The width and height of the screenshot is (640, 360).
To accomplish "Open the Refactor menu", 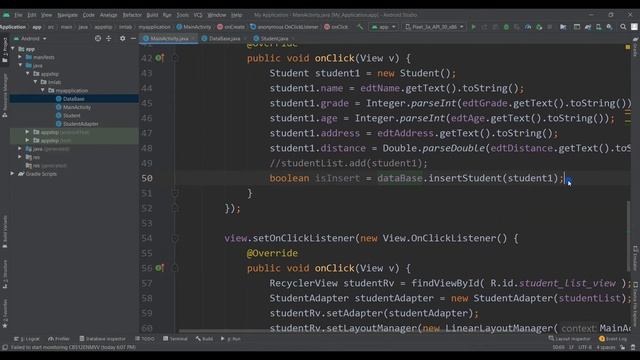I will 132,15.
